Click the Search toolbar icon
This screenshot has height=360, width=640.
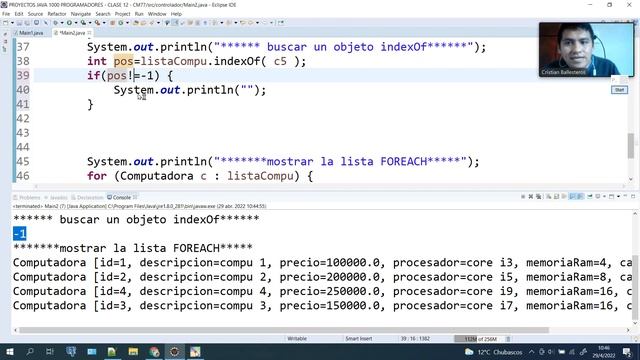click(x=151, y=23)
